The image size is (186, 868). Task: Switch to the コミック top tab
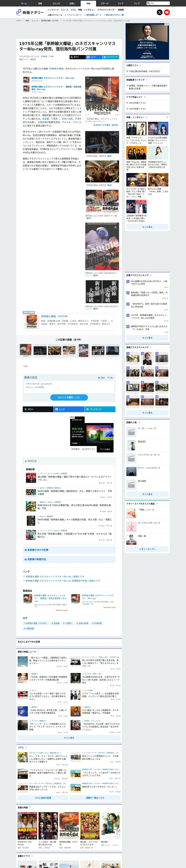tap(56, 3)
